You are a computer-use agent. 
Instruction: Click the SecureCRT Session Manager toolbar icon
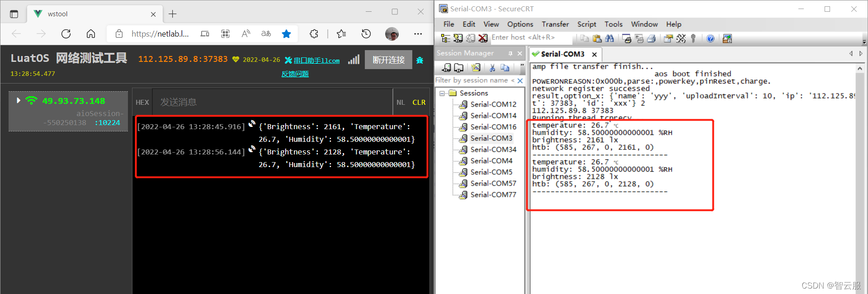pos(445,38)
